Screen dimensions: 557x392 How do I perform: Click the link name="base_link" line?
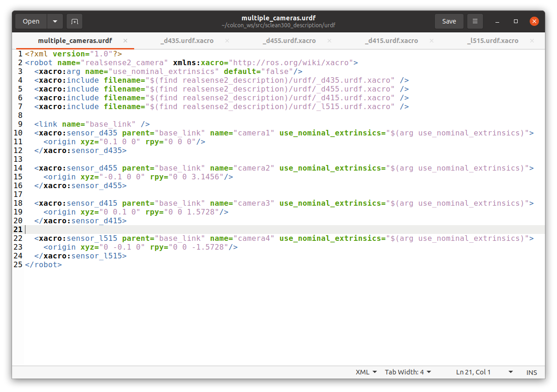(x=92, y=124)
